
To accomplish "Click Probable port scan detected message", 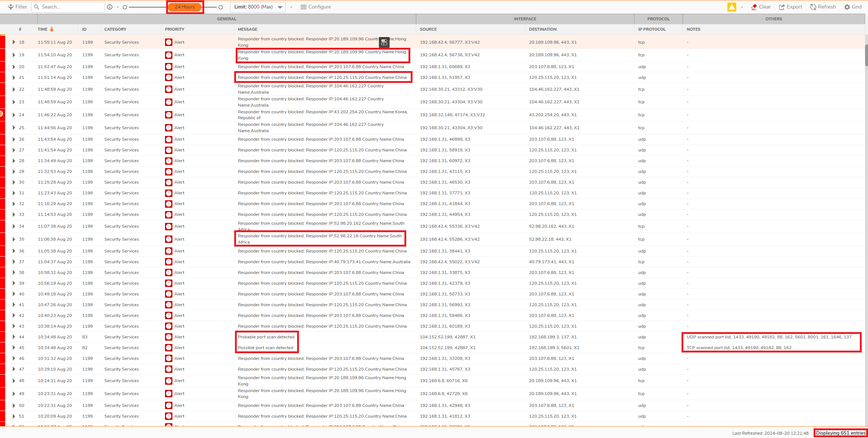I will tap(266, 337).
